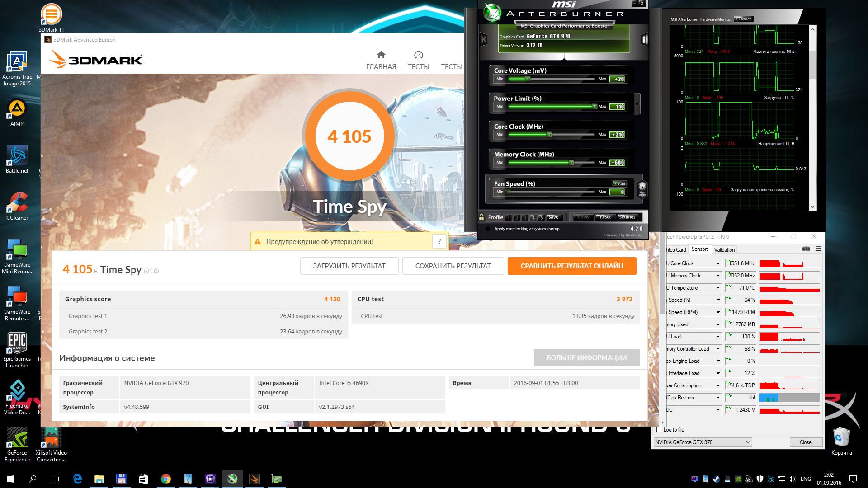Open the GPU-Z Validation tab

point(724,249)
